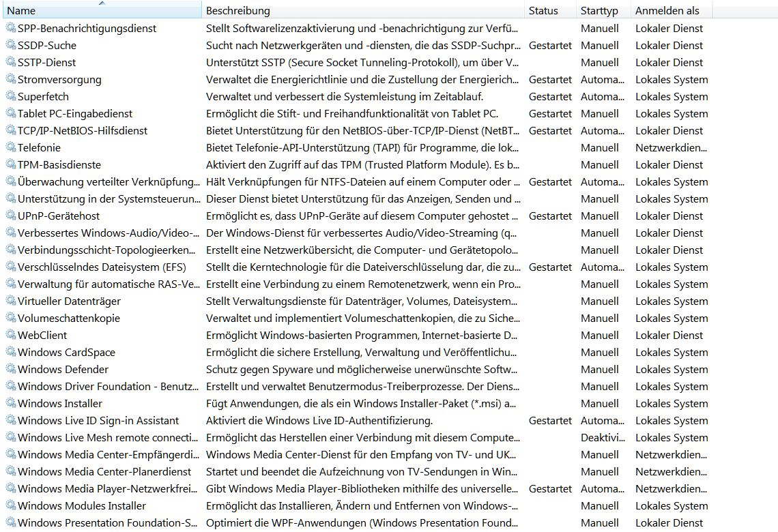Select TPM-Basisdienste in the list
The height and width of the screenshot is (532, 778).
click(x=59, y=164)
